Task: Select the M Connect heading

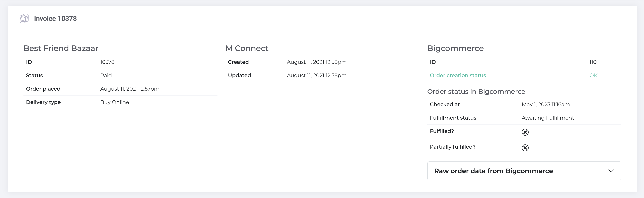Action: (247, 48)
